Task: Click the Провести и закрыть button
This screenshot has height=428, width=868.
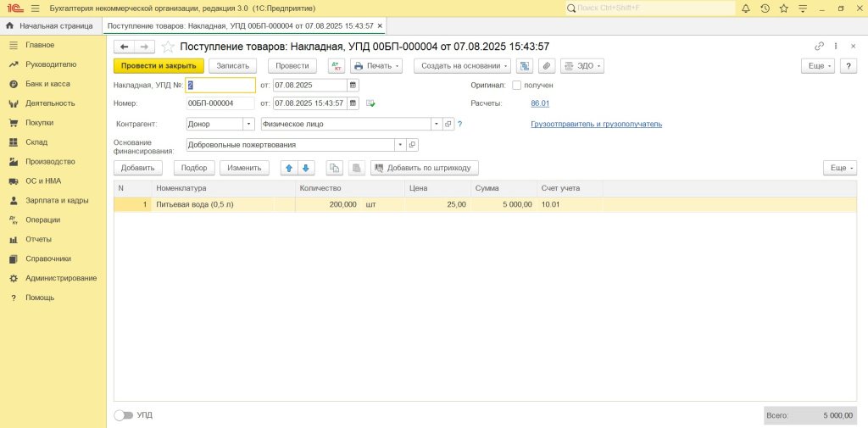Action: pyautogui.click(x=159, y=65)
